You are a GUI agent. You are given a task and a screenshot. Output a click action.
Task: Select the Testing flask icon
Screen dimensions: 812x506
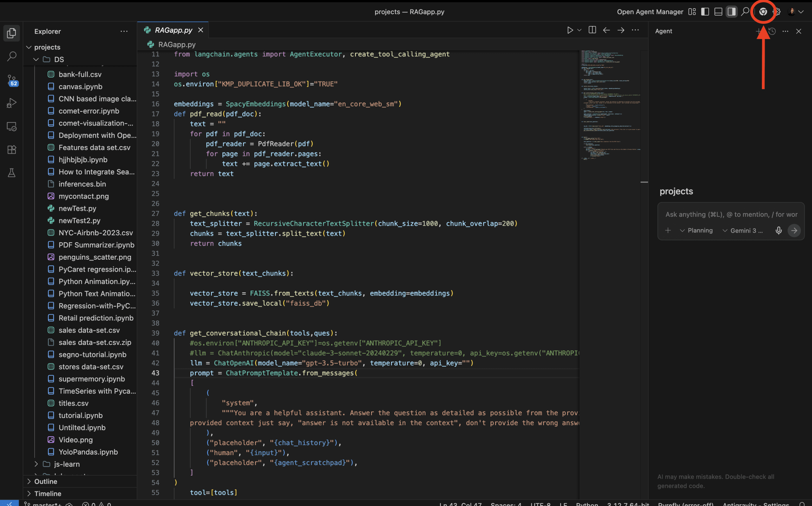pos(12,173)
